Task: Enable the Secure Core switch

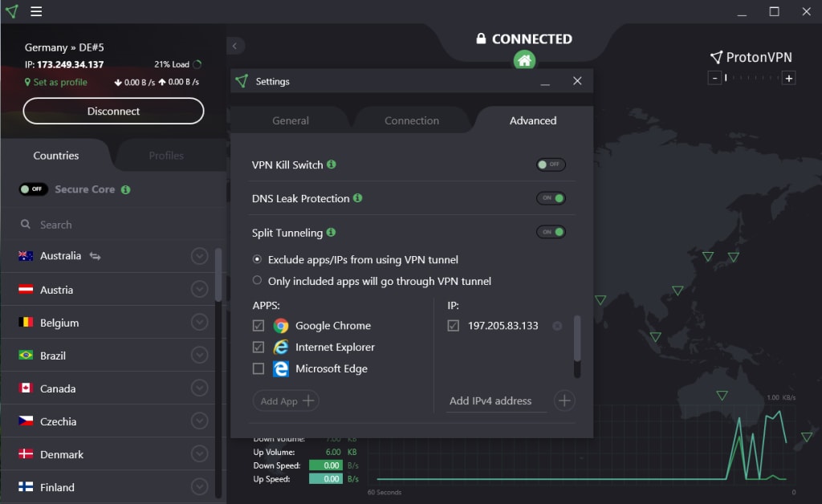Action: 34,189
